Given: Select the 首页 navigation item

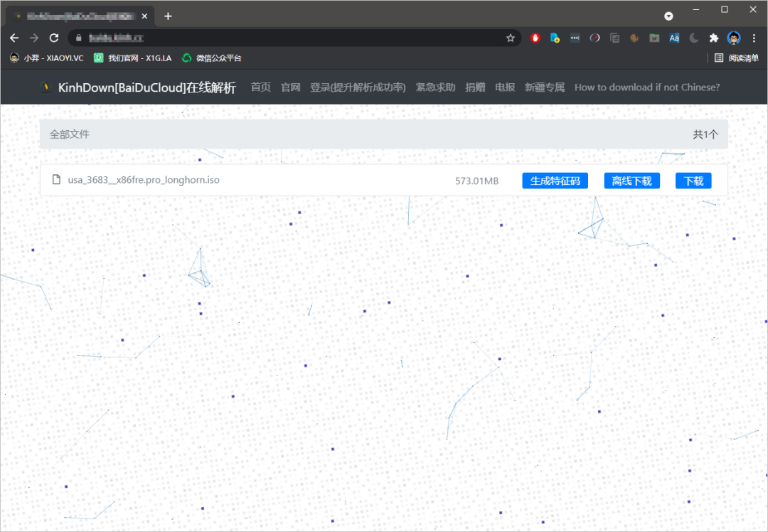Looking at the screenshot, I should click(261, 87).
